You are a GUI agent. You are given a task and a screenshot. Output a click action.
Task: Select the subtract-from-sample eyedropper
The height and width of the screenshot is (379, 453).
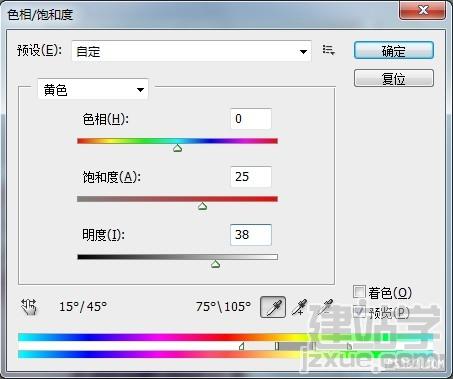click(x=326, y=307)
